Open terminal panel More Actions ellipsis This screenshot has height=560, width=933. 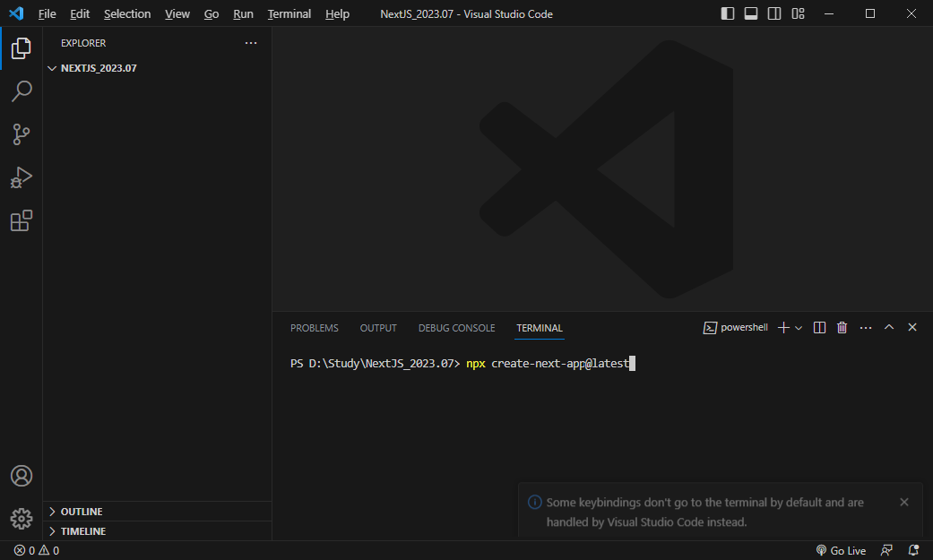[866, 327]
